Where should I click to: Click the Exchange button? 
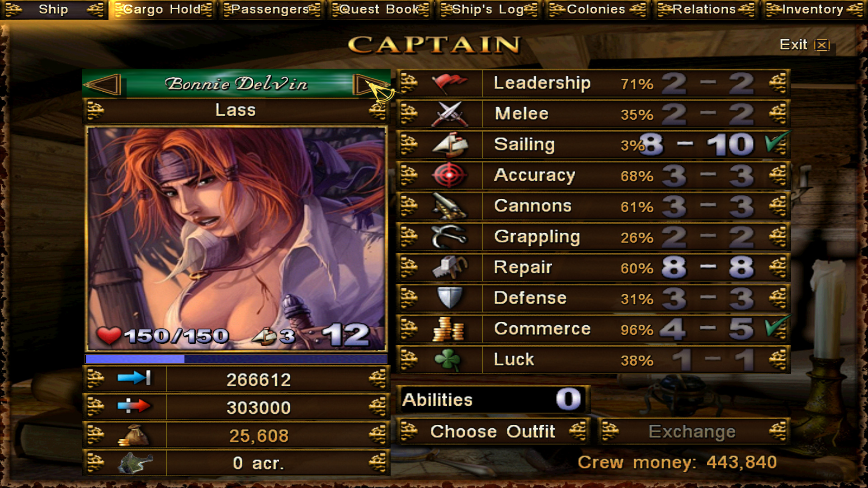point(693,432)
